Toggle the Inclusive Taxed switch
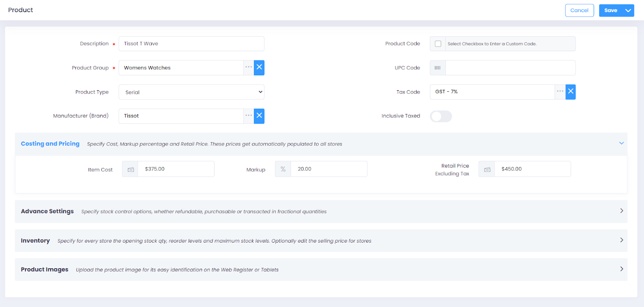 pyautogui.click(x=441, y=116)
